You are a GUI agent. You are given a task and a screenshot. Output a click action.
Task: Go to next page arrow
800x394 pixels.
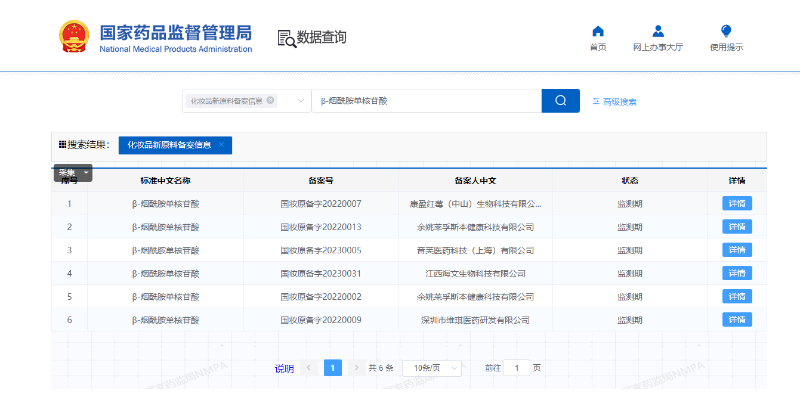357,368
